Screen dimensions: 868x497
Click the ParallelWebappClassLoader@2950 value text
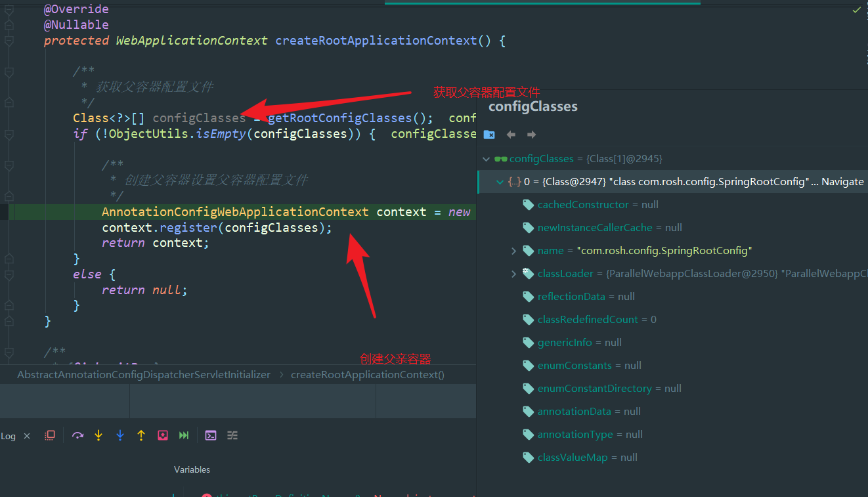coord(691,274)
